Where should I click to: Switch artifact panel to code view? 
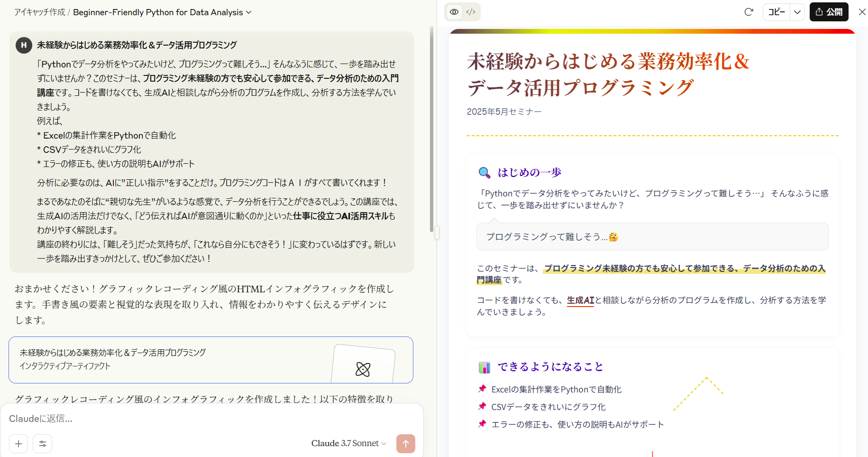coord(471,12)
